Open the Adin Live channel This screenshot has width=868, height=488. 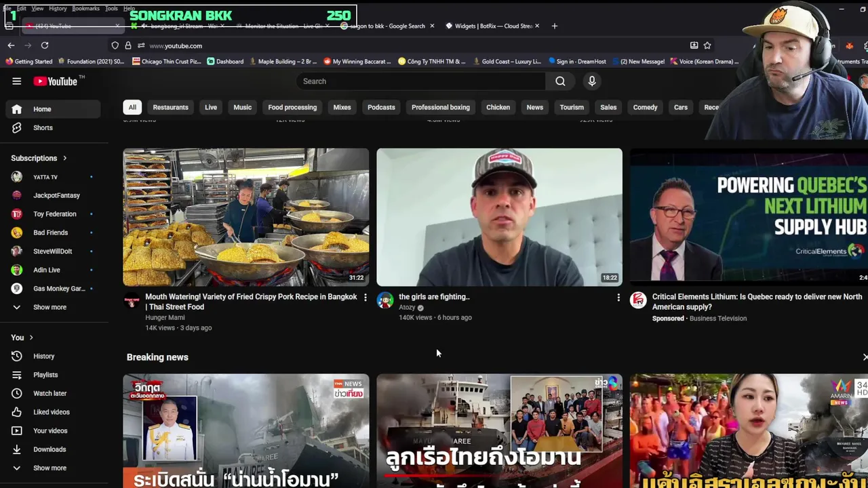(x=53, y=270)
